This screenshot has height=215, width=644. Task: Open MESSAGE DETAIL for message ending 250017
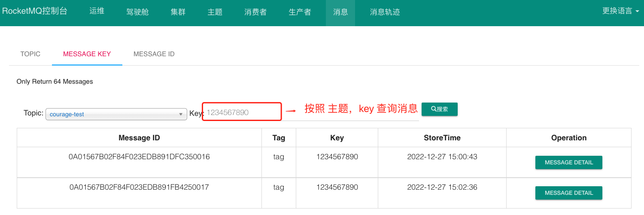(568, 193)
